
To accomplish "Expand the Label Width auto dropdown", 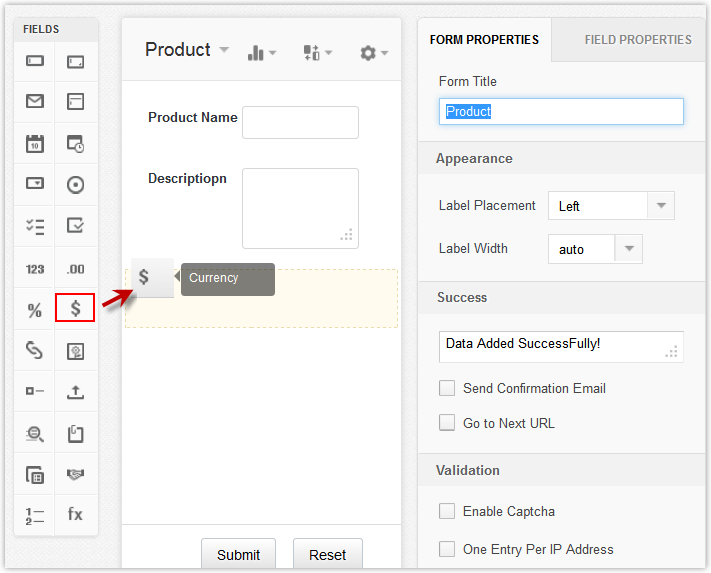I will click(x=594, y=249).
